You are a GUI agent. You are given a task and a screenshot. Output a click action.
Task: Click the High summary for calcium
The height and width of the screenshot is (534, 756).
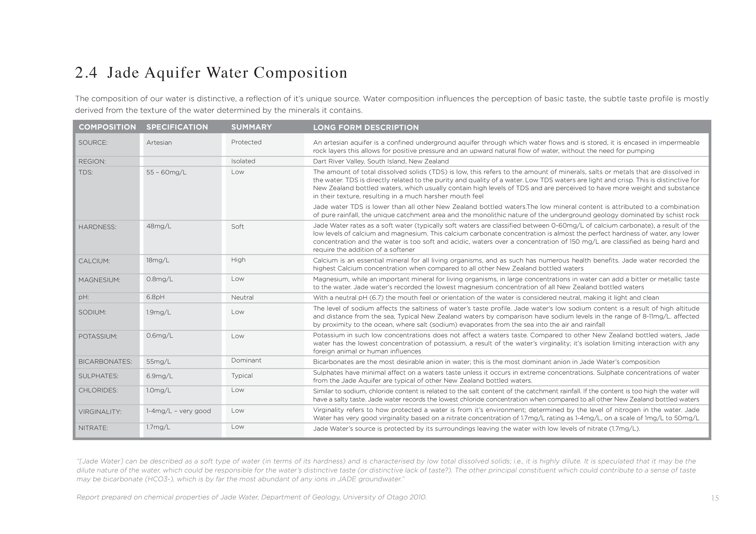(238, 260)
